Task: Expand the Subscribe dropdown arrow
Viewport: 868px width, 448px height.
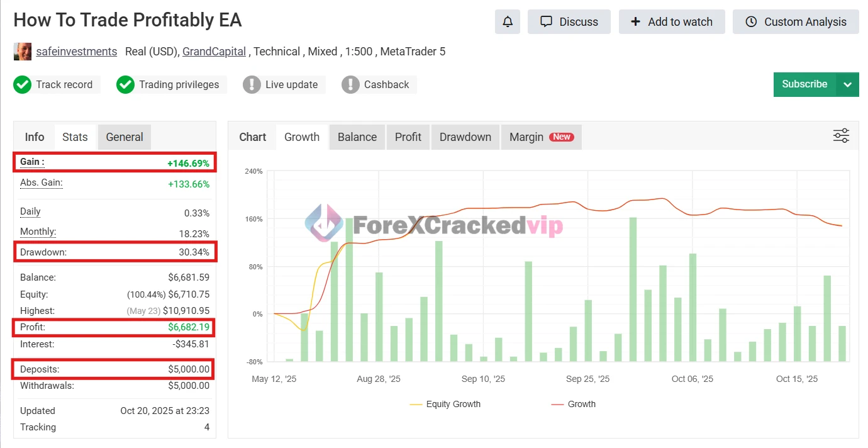Action: coord(847,84)
